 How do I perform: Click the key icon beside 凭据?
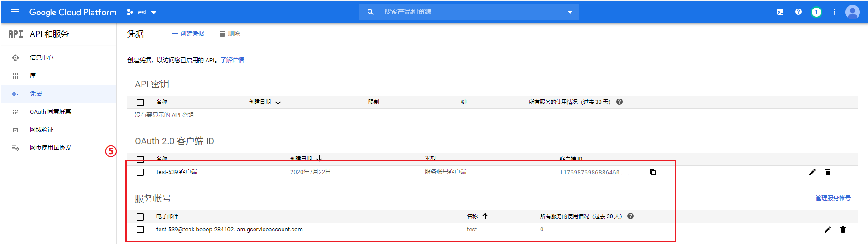15,94
